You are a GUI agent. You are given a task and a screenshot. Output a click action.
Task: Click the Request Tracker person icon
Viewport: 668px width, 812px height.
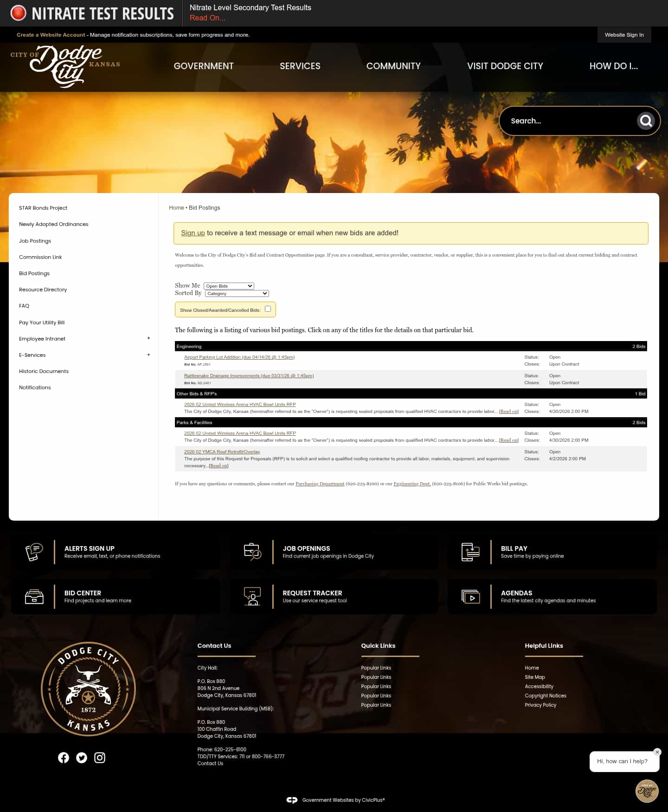pyautogui.click(x=252, y=597)
